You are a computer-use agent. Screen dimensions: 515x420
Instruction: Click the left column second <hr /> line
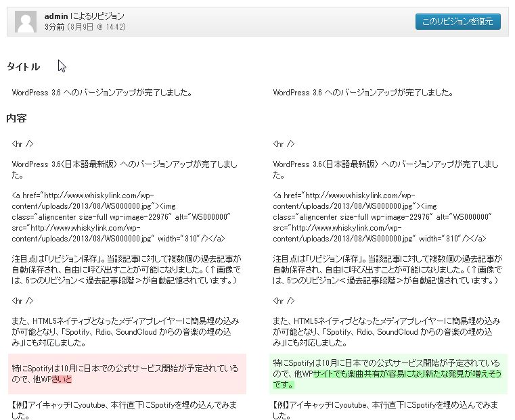22,300
